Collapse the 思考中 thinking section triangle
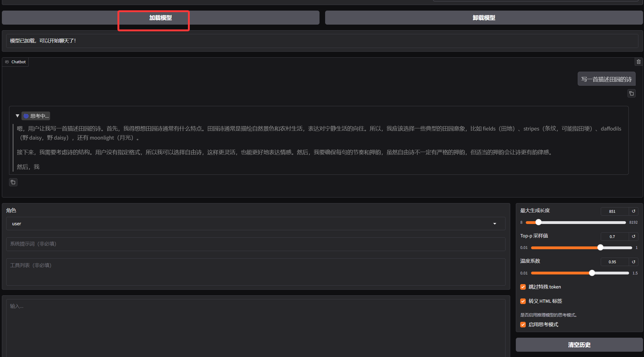Screen dimensions: 644x357 [x=17, y=116]
